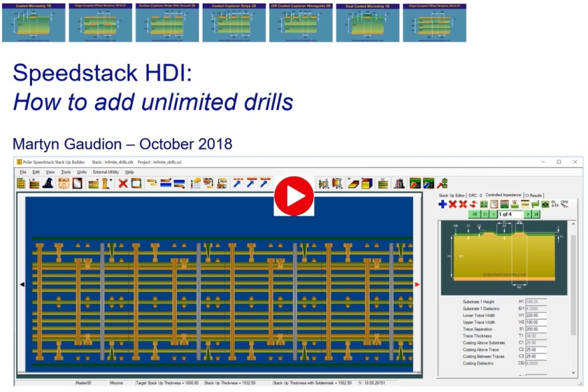
Task: Open the Edit menu
Action: tap(36, 172)
